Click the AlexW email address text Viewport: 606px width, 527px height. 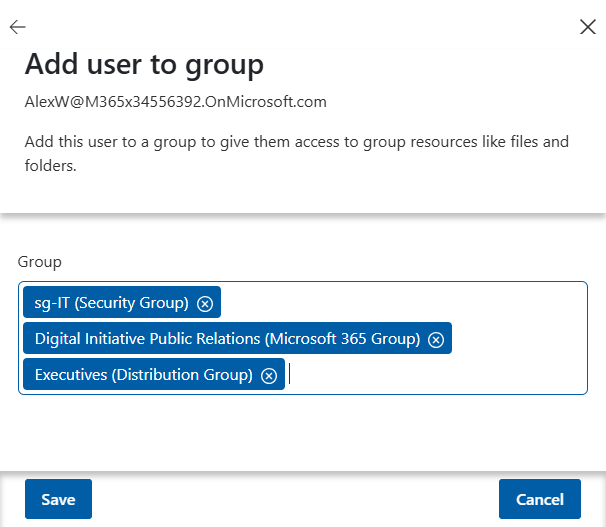coord(175,102)
